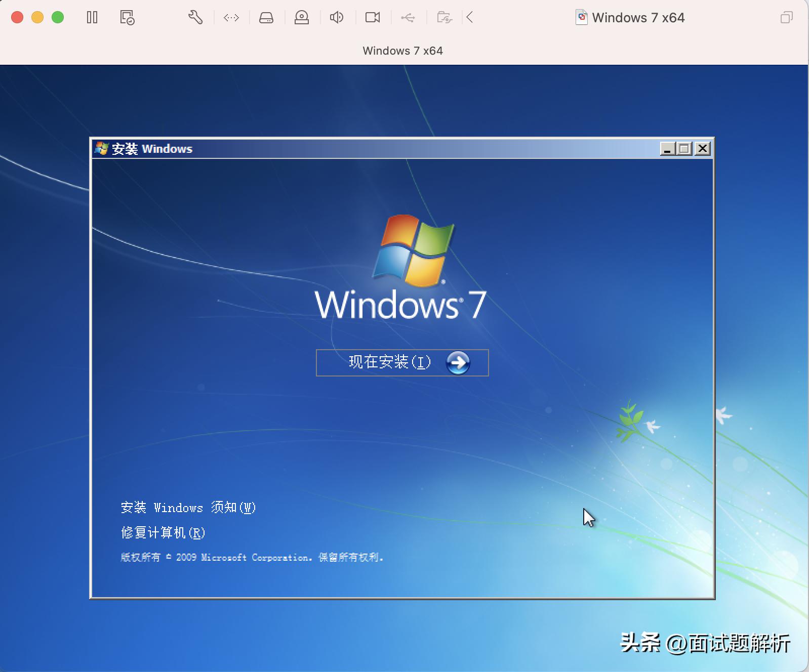Minimize the 安装 Windows dialog
Screen dimensions: 809x672
[x=668, y=149]
